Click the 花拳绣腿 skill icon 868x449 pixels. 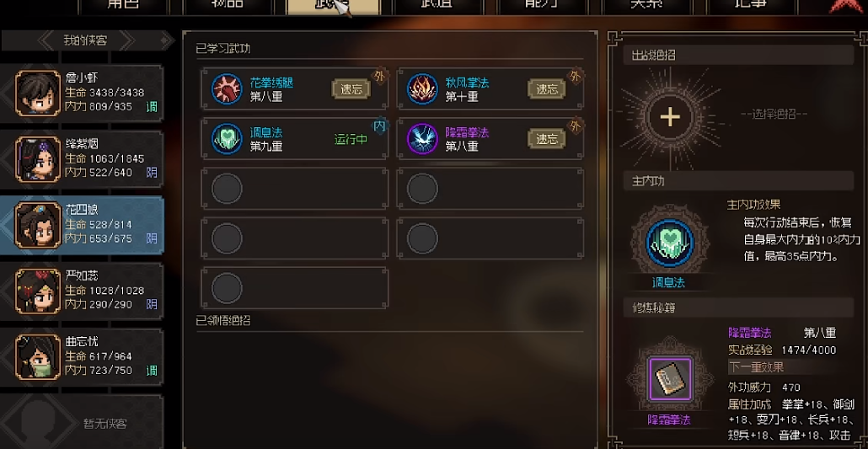pyautogui.click(x=227, y=88)
